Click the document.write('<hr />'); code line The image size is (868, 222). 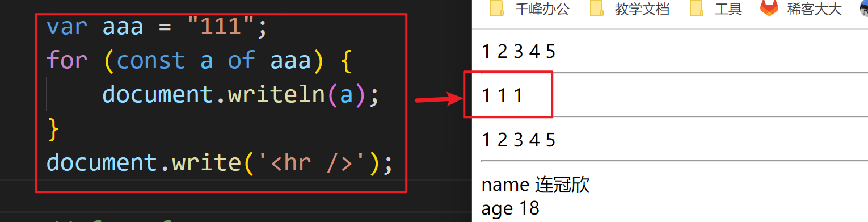click(219, 163)
